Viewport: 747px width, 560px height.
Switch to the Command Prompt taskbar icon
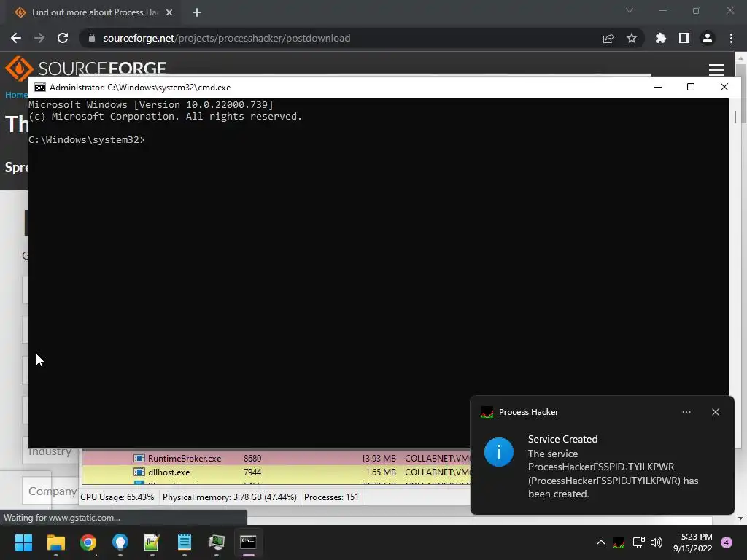[248, 542]
